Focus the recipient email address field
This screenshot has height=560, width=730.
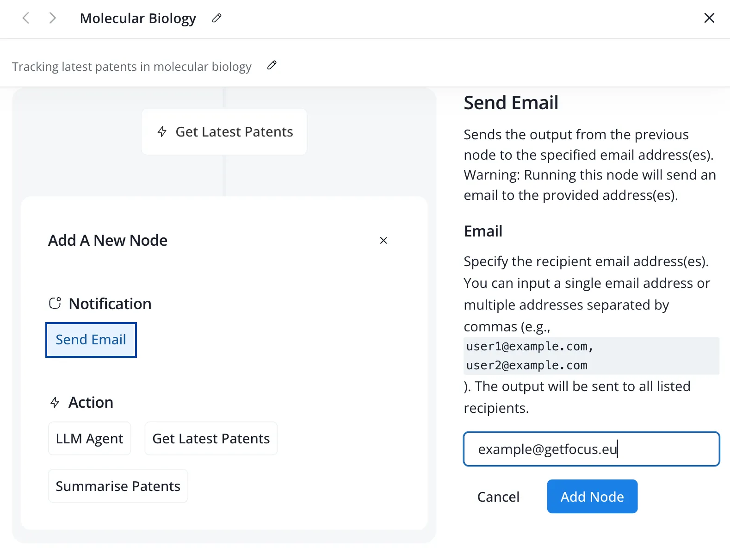click(x=592, y=449)
